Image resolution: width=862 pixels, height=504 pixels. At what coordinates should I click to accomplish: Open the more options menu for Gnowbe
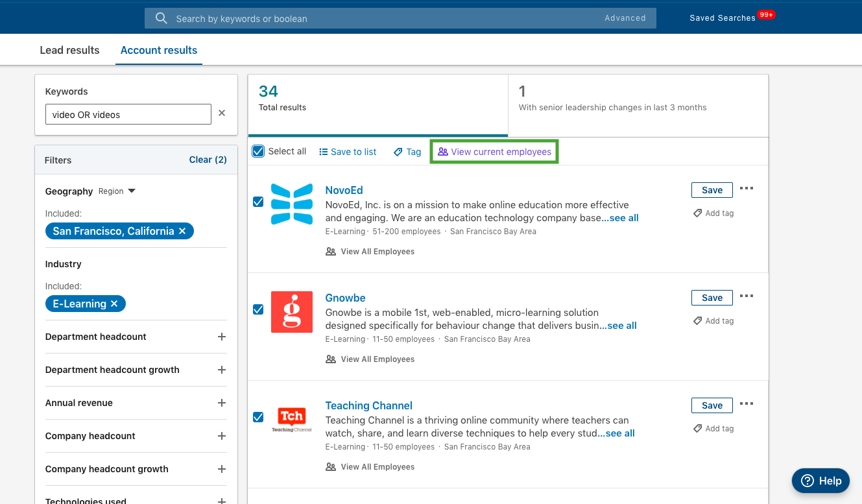point(747,296)
